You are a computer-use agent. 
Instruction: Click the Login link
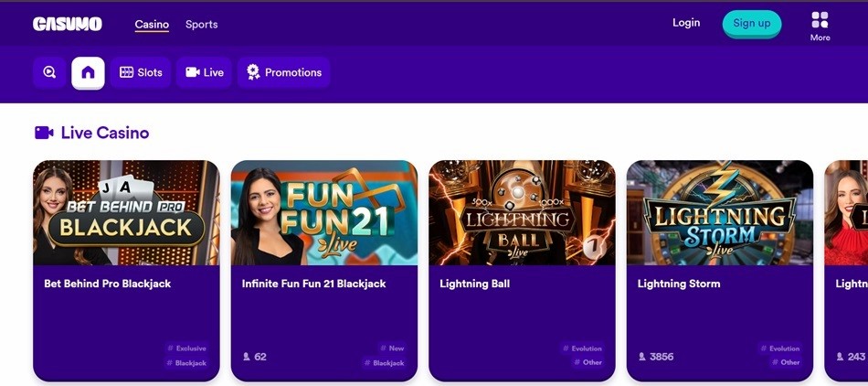coord(686,23)
